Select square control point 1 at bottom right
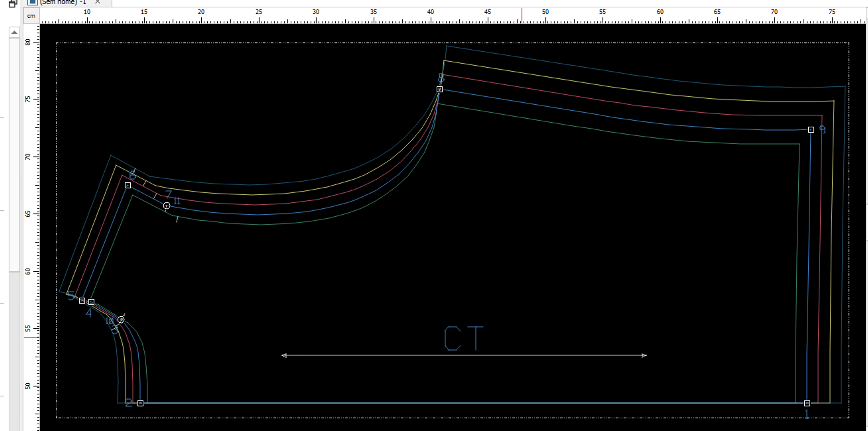This screenshot has height=431, width=868. click(x=807, y=403)
